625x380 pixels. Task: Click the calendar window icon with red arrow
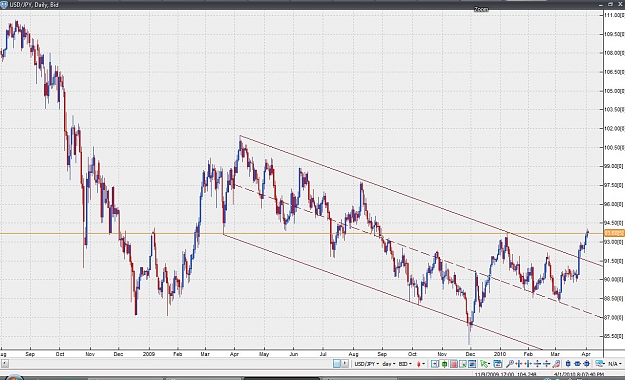tap(497, 364)
